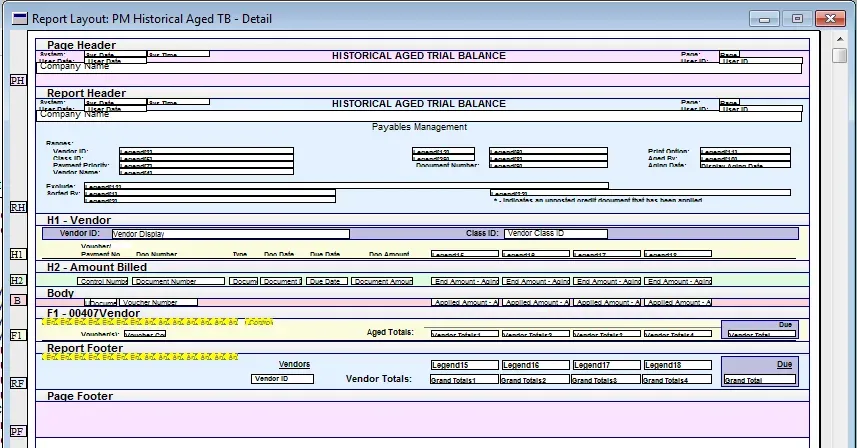Select the F1 footer section marker

(17, 336)
